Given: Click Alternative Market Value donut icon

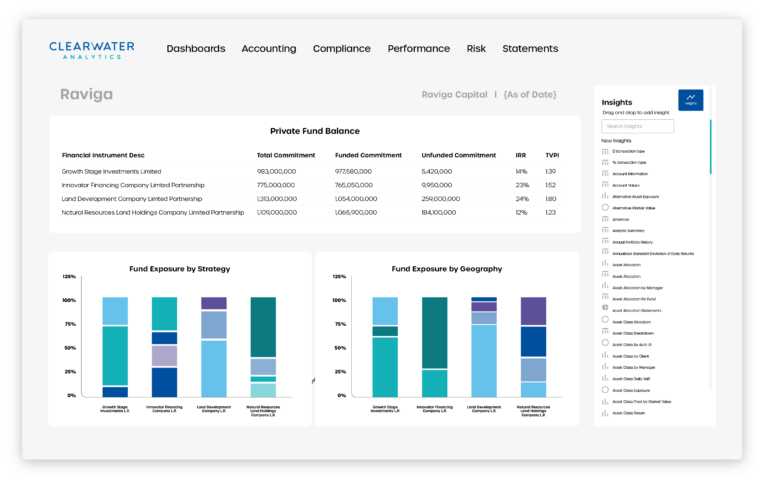Looking at the screenshot, I should pyautogui.click(x=605, y=208).
